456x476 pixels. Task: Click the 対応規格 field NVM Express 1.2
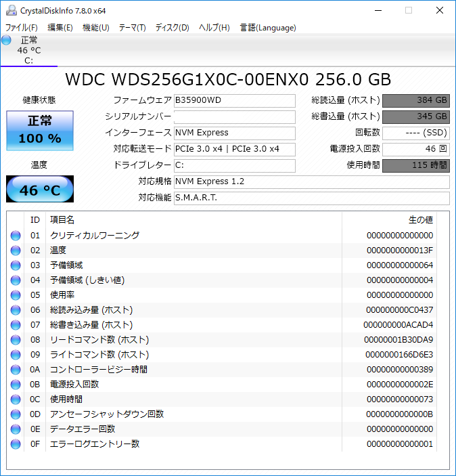312,182
